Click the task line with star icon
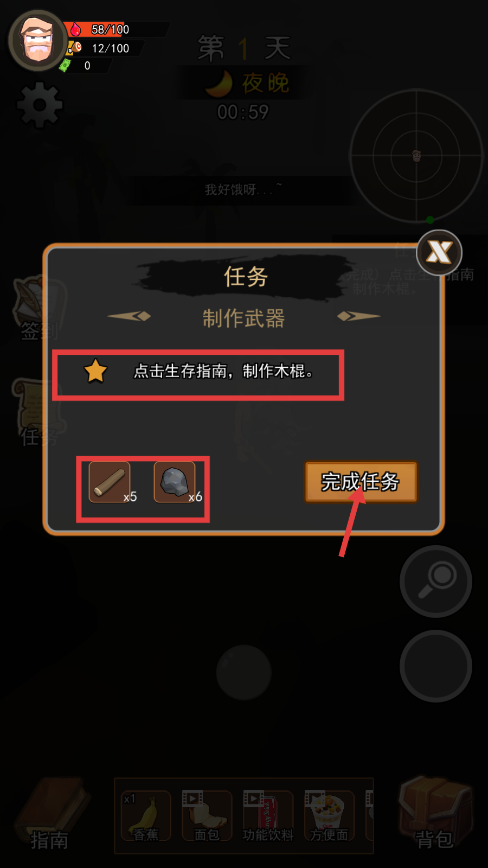The height and width of the screenshot is (868, 488). pyautogui.click(x=198, y=375)
